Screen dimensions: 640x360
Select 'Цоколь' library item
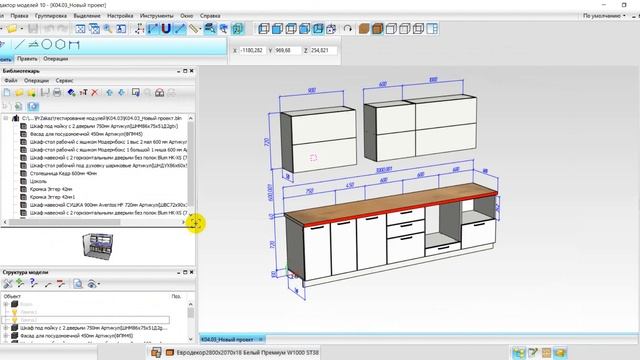point(38,181)
